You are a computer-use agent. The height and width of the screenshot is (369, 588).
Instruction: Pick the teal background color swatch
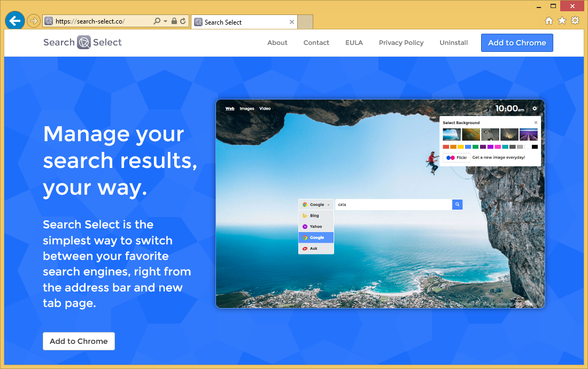(505, 147)
